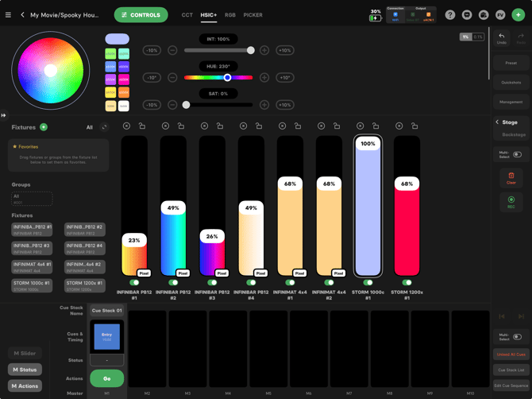This screenshot has width=532, height=399.
Task: Click the M Actions button
Action: tap(25, 385)
